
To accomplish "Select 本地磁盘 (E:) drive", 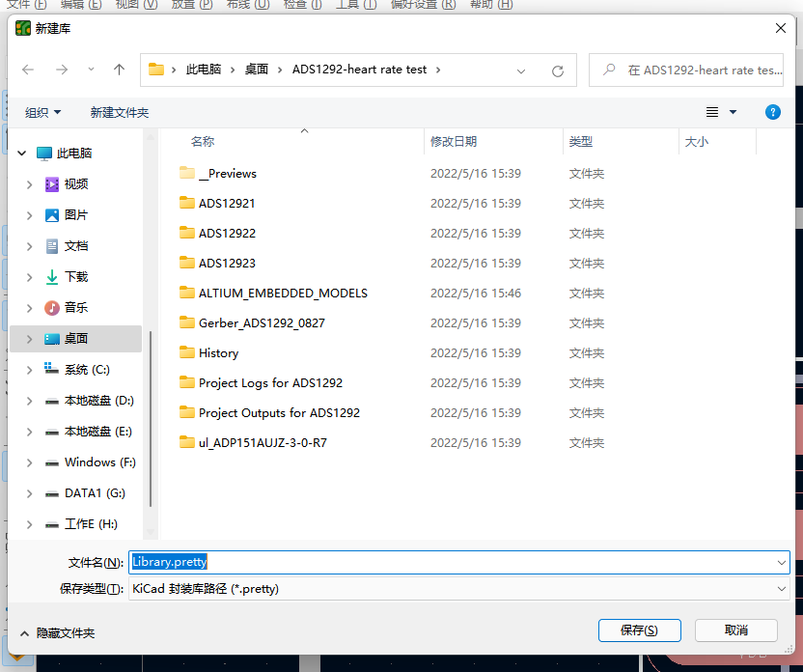I will [97, 432].
